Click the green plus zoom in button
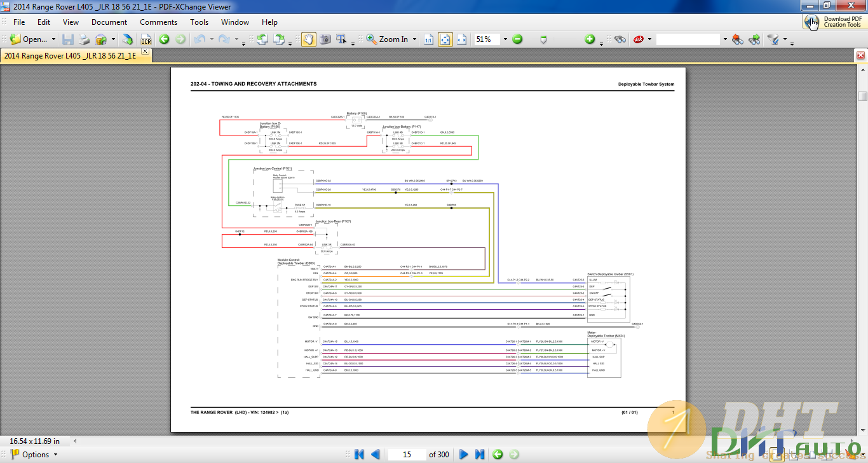868x463 pixels. pos(590,39)
